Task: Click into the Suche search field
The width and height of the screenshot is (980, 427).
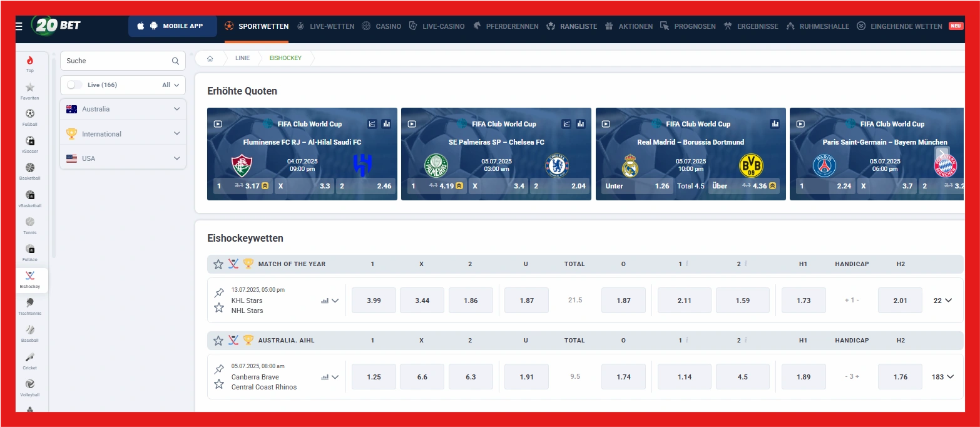Action: coord(116,61)
